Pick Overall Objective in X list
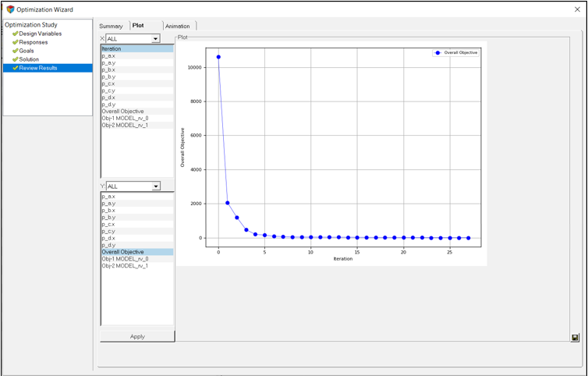This screenshot has width=588, height=376. (122, 111)
